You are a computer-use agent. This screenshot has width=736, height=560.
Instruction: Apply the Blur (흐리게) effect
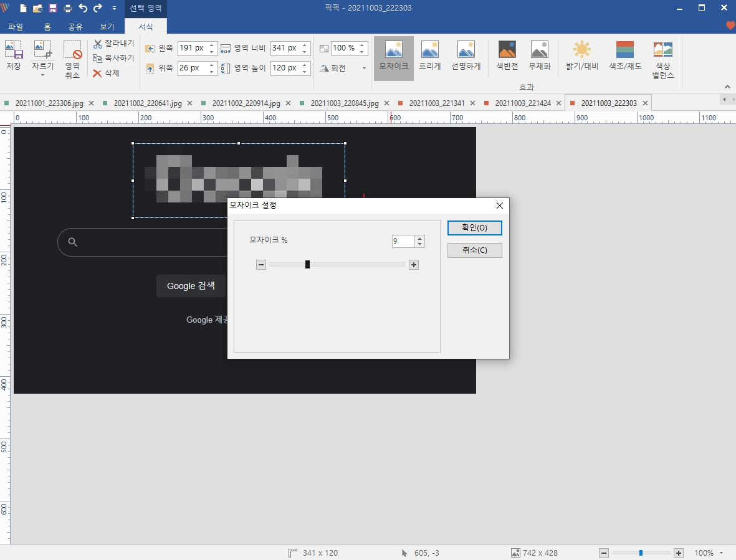(x=429, y=55)
